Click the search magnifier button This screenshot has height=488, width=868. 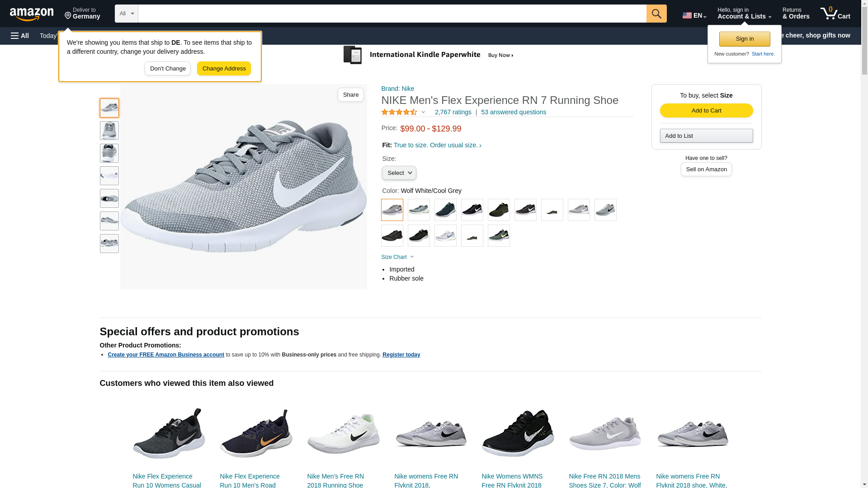click(x=656, y=14)
